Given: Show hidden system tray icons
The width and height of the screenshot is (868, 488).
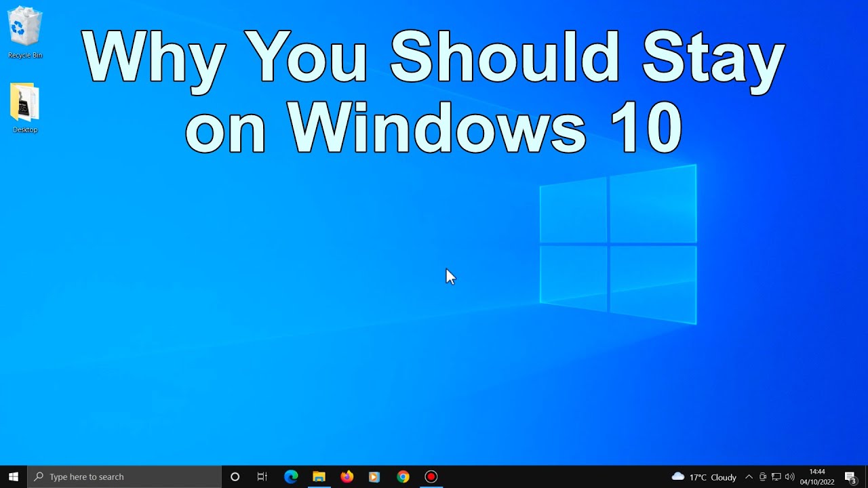Looking at the screenshot, I should point(749,476).
